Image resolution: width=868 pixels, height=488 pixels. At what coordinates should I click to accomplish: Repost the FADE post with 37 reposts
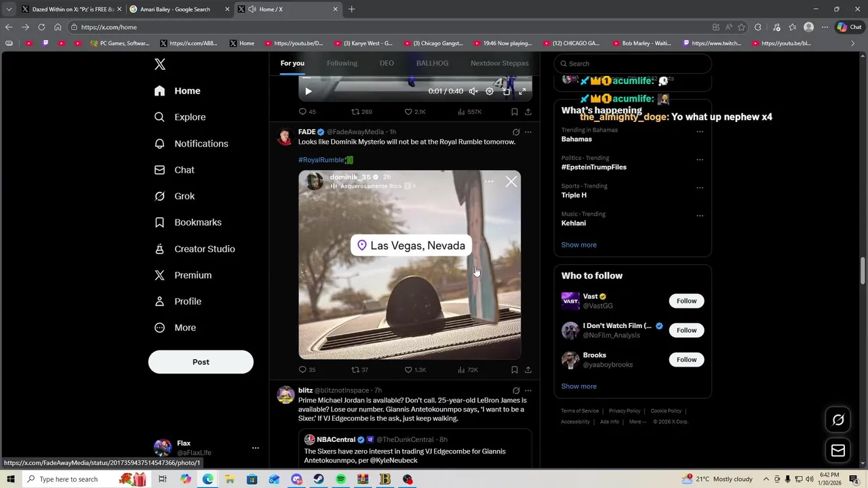point(359,370)
